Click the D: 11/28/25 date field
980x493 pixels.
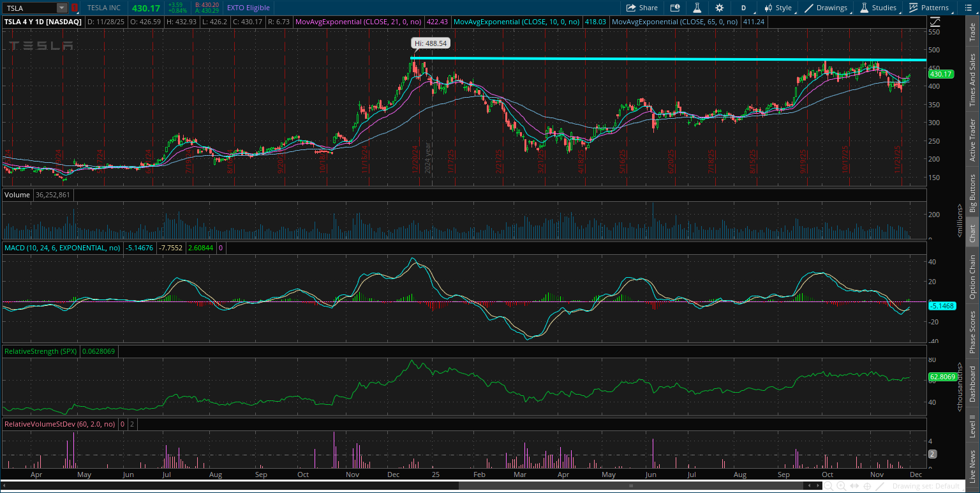pyautogui.click(x=105, y=22)
